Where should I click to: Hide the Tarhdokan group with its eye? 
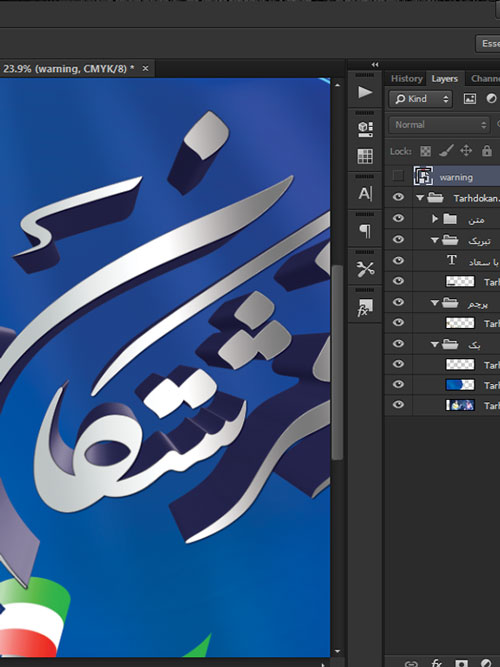[x=398, y=197]
